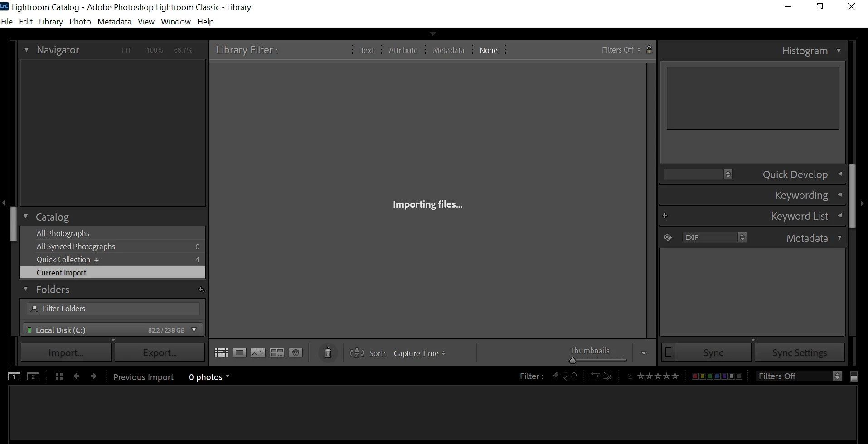The width and height of the screenshot is (868, 444).
Task: Filter by color label swatches
Action: (717, 376)
